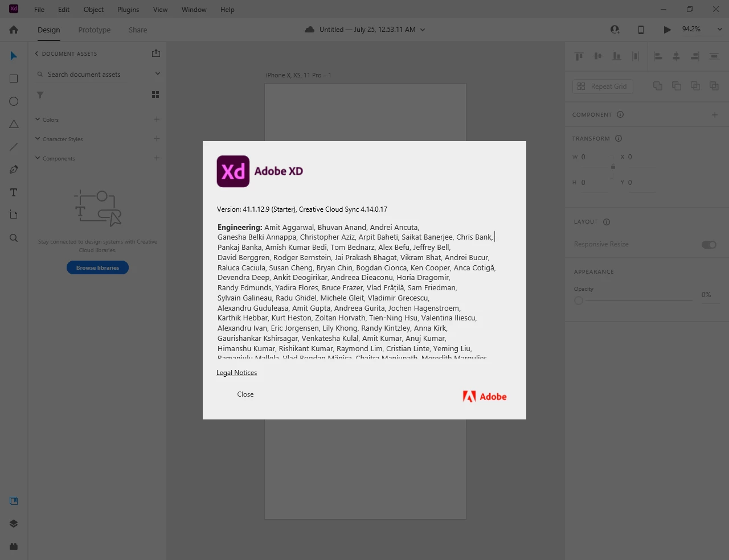The height and width of the screenshot is (560, 729).
Task: Click the align center horizontally icon
Action: pos(677,56)
